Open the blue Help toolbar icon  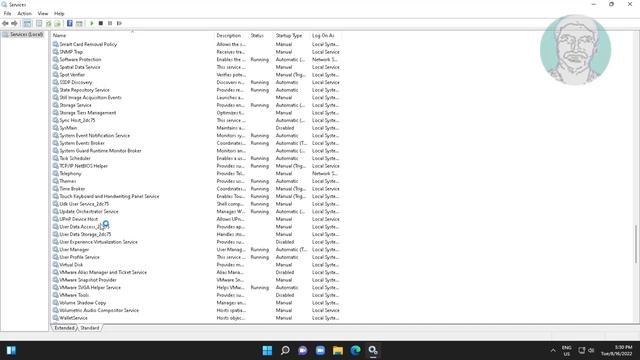pos(69,24)
